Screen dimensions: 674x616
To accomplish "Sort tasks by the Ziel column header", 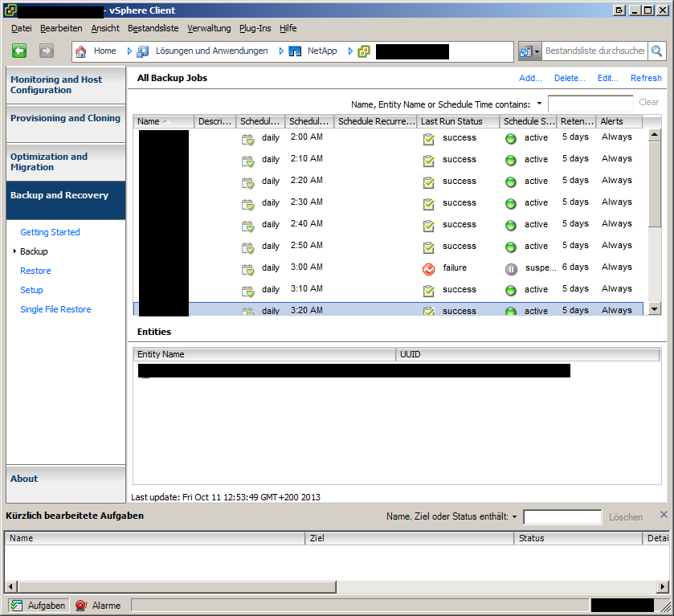I will click(x=410, y=538).
